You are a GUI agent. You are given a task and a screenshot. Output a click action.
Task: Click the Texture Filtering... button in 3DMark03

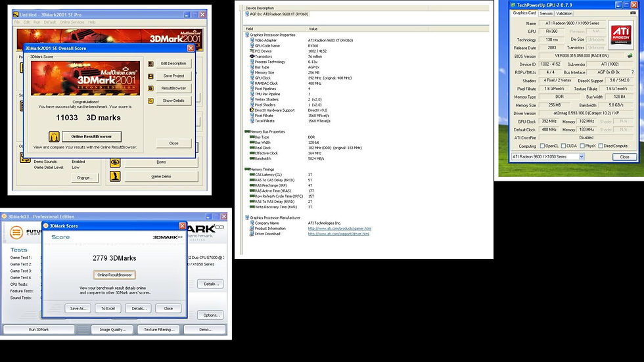[x=159, y=329]
